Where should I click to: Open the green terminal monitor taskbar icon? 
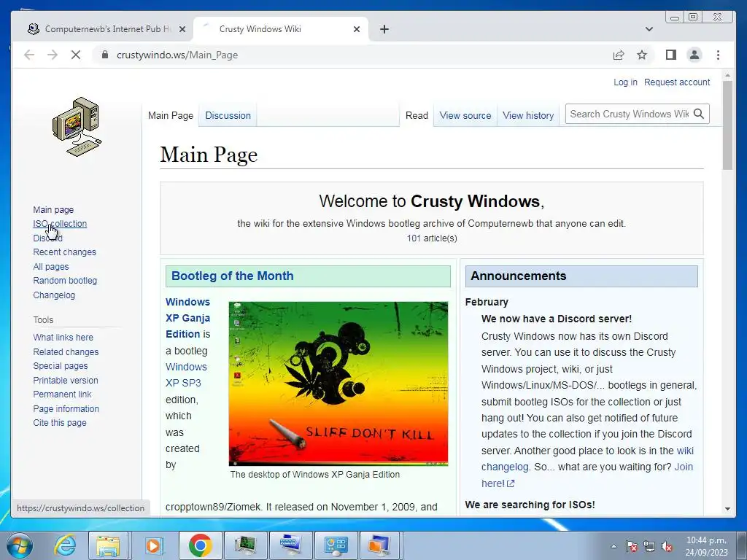pos(245,545)
